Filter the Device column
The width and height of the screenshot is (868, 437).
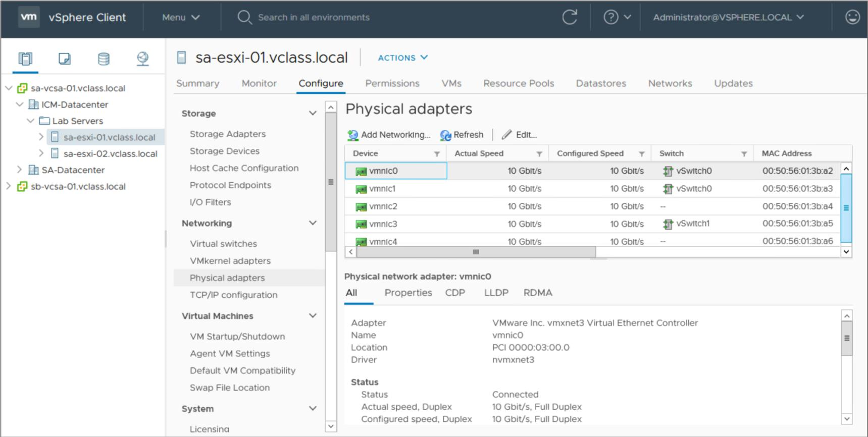pos(437,154)
